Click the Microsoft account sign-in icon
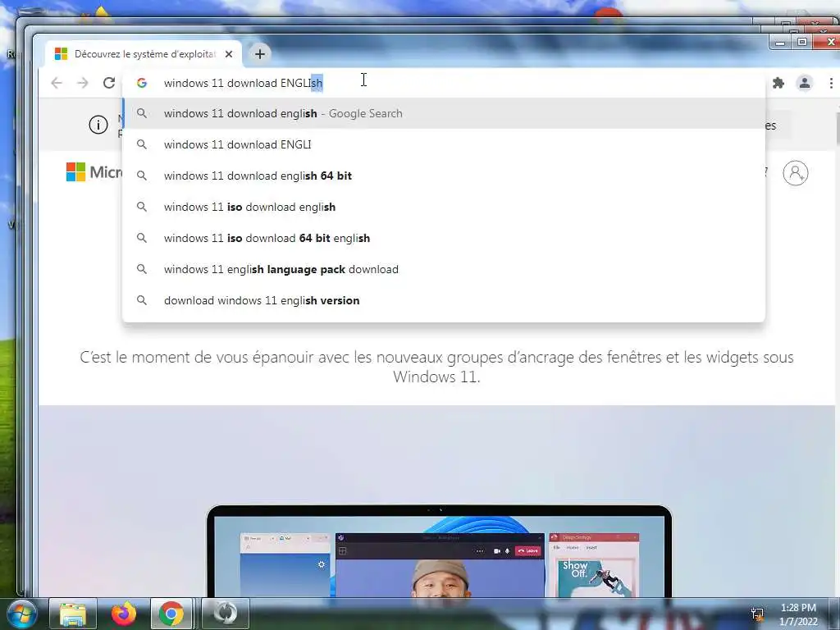The width and height of the screenshot is (840, 630). 796,173
